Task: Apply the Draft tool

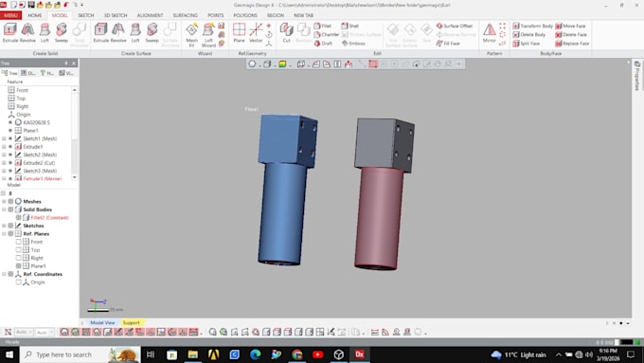Action: pos(323,44)
